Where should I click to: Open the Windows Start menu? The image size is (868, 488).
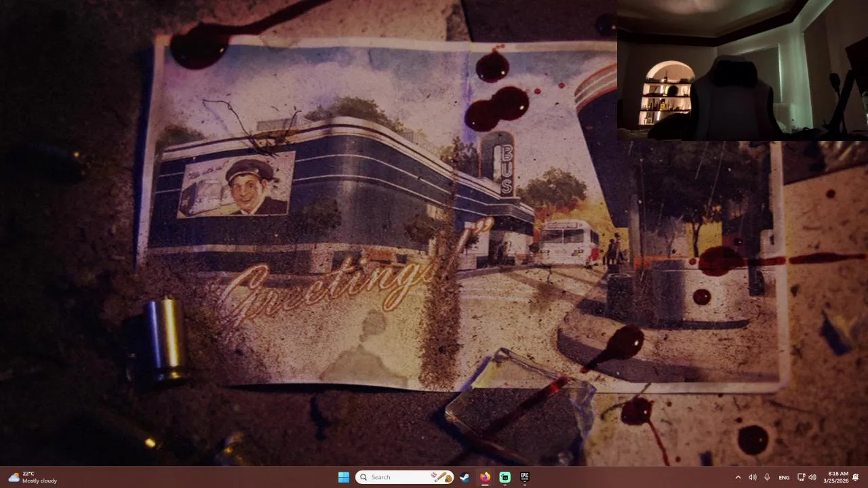pos(344,477)
